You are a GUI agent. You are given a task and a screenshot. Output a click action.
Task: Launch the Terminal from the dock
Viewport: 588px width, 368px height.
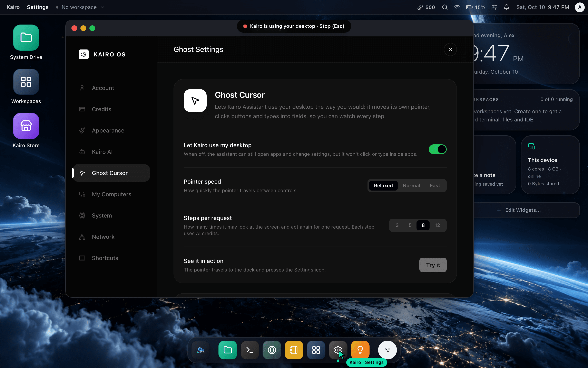[x=250, y=350]
